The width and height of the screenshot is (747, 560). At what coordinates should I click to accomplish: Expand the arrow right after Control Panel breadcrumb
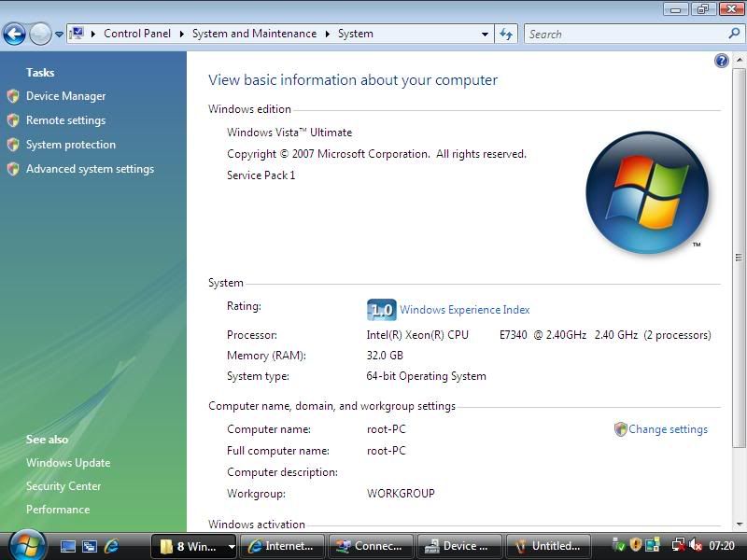181,34
